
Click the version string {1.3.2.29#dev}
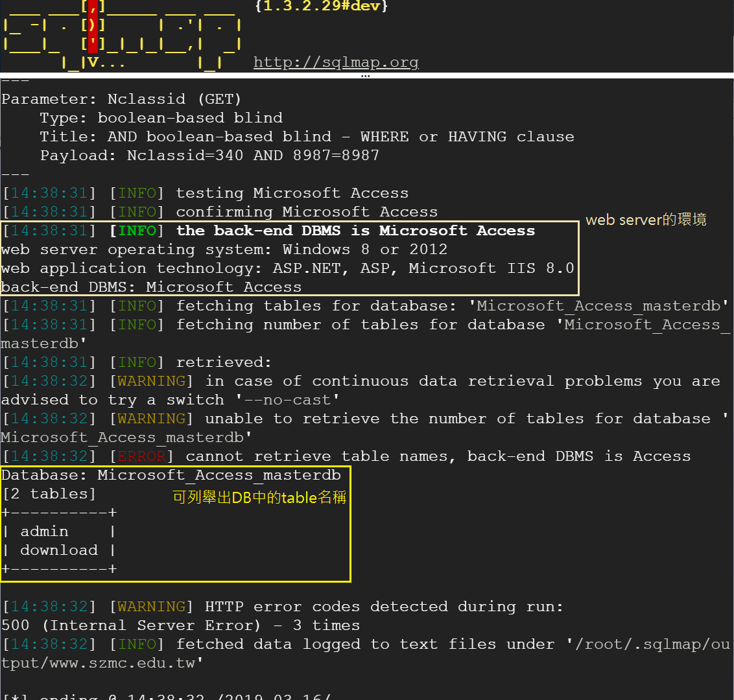coord(321,6)
